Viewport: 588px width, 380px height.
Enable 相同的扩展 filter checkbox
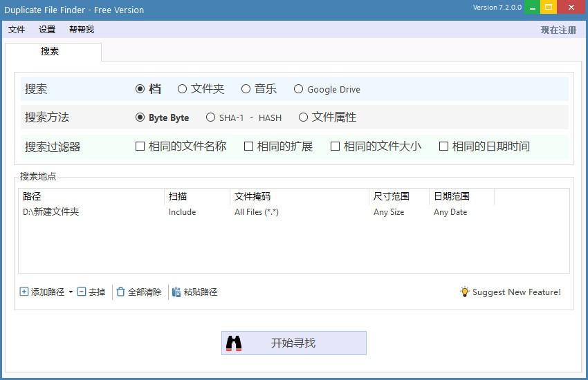click(x=248, y=146)
